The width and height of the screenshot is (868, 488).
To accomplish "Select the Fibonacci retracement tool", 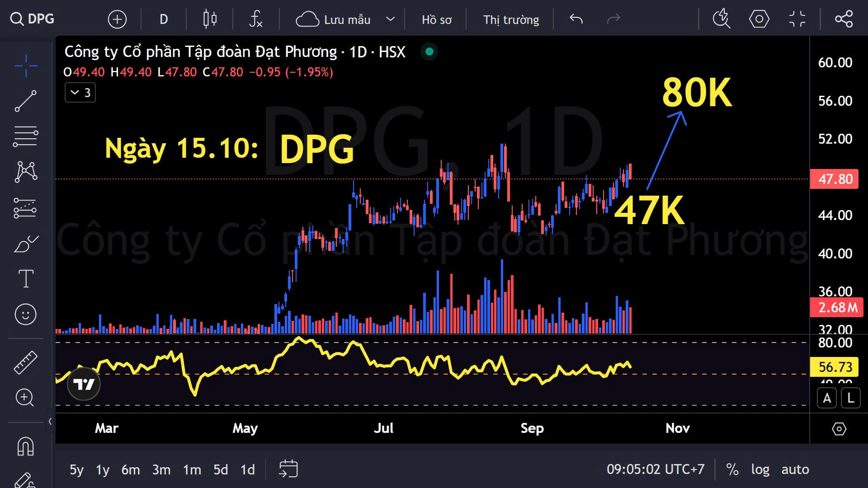I will pyautogui.click(x=26, y=136).
